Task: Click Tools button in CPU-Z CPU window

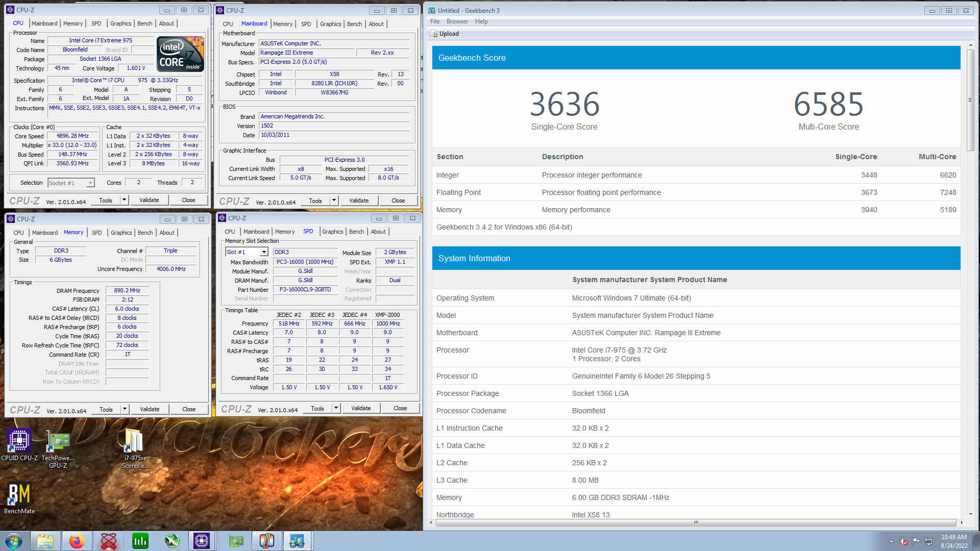Action: [106, 200]
